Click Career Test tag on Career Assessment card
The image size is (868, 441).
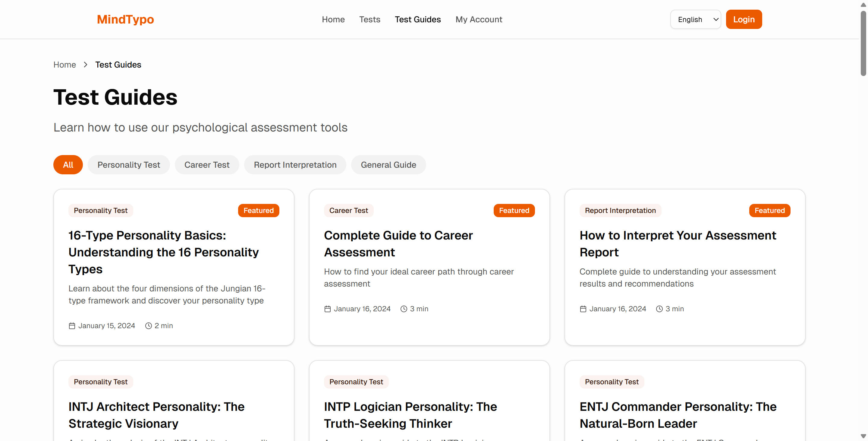click(348, 210)
